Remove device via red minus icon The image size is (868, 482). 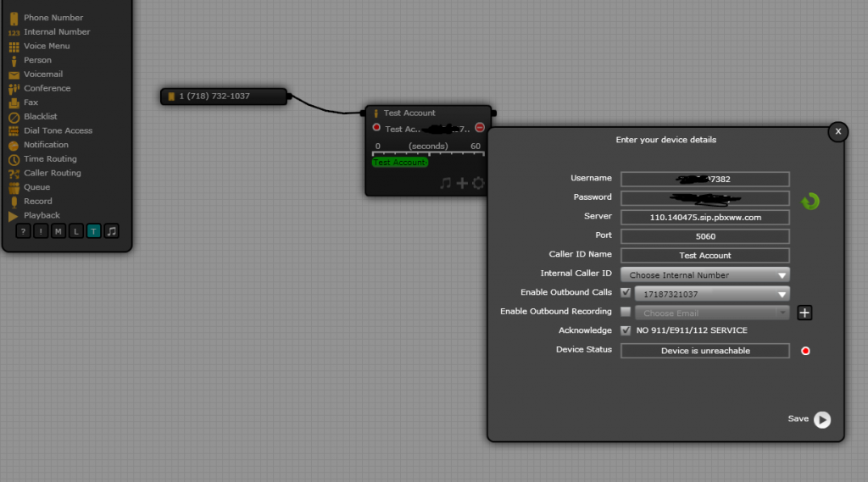[x=480, y=128]
